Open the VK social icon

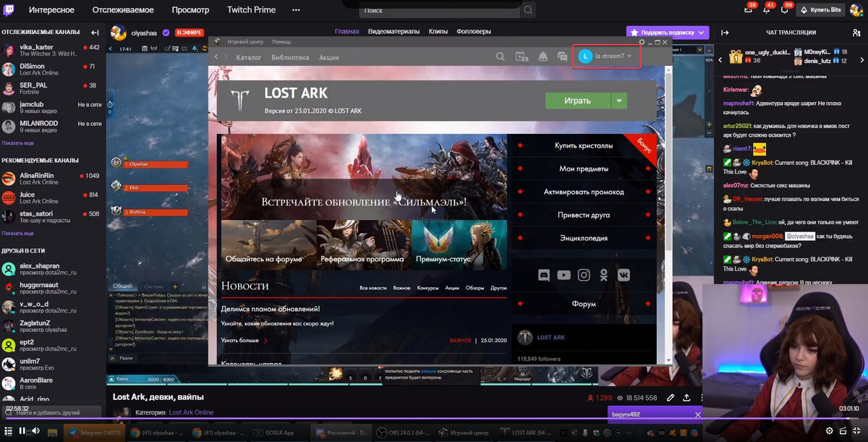pos(622,275)
